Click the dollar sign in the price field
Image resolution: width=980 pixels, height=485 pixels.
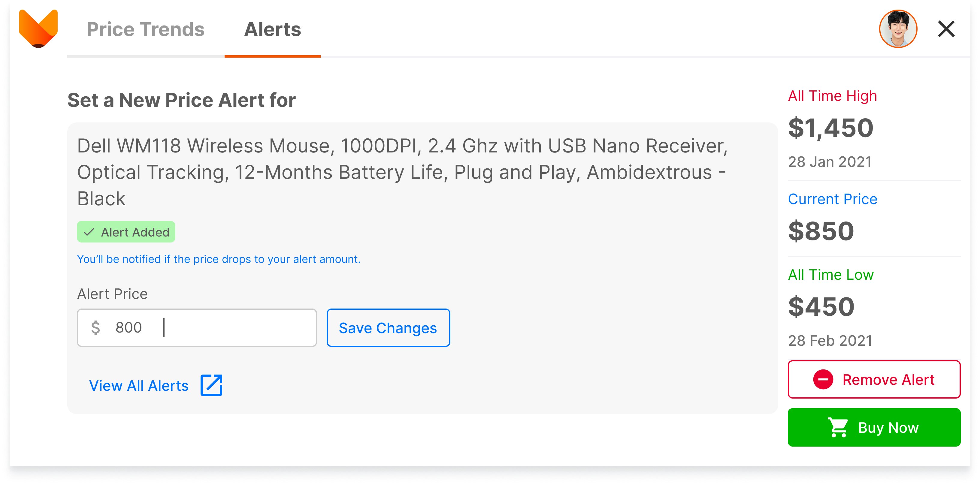[x=95, y=327]
